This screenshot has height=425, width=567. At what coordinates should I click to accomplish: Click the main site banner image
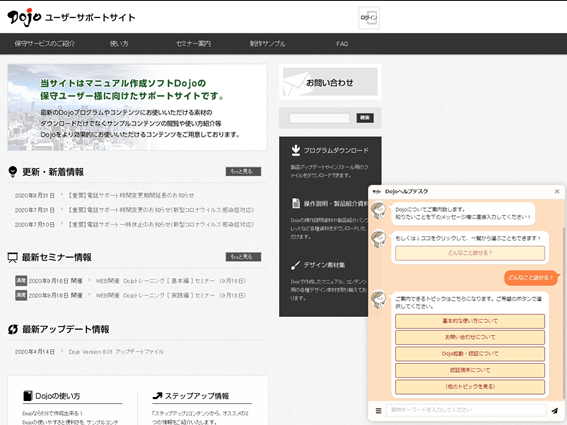137,107
